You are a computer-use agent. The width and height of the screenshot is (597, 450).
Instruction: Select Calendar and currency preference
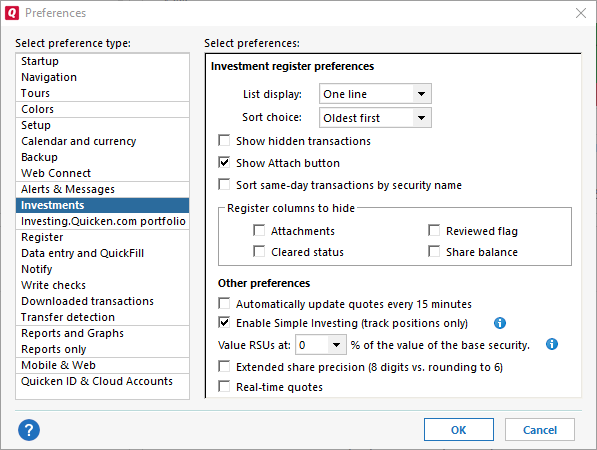click(x=78, y=141)
